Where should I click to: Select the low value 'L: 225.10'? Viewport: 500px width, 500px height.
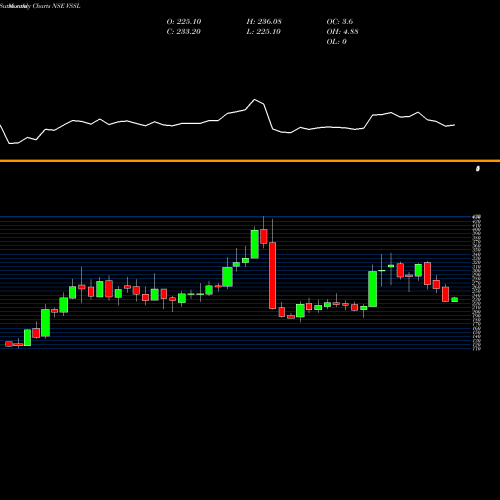coord(264,31)
